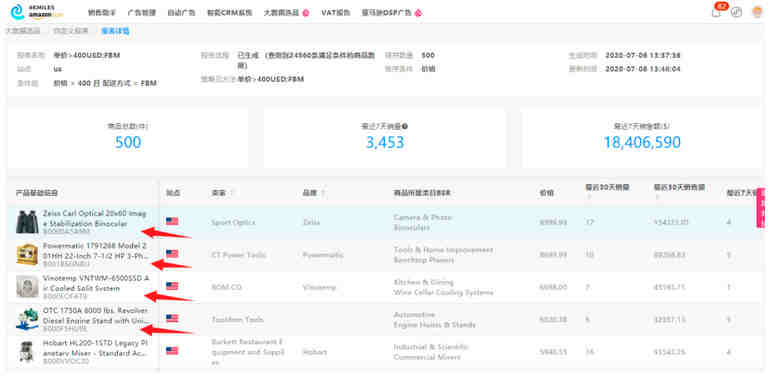Image resolution: width=774 pixels, height=380 pixels.
Task: Open the CRM系统 menu item
Action: coord(230,13)
